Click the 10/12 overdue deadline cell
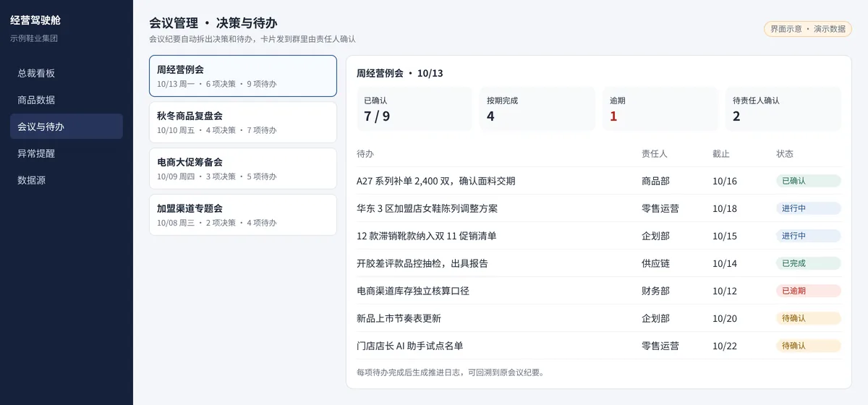 pyautogui.click(x=725, y=291)
